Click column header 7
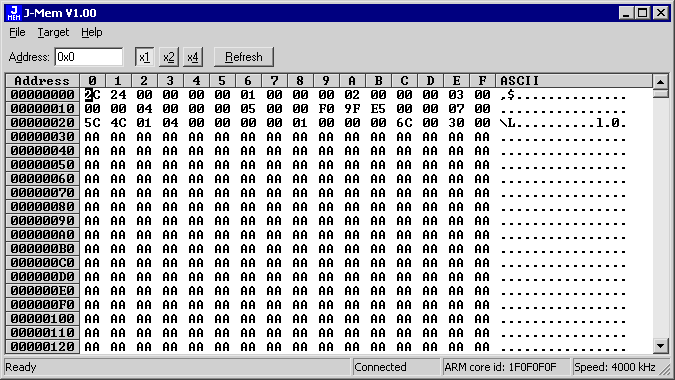675x380 pixels. coord(274,80)
